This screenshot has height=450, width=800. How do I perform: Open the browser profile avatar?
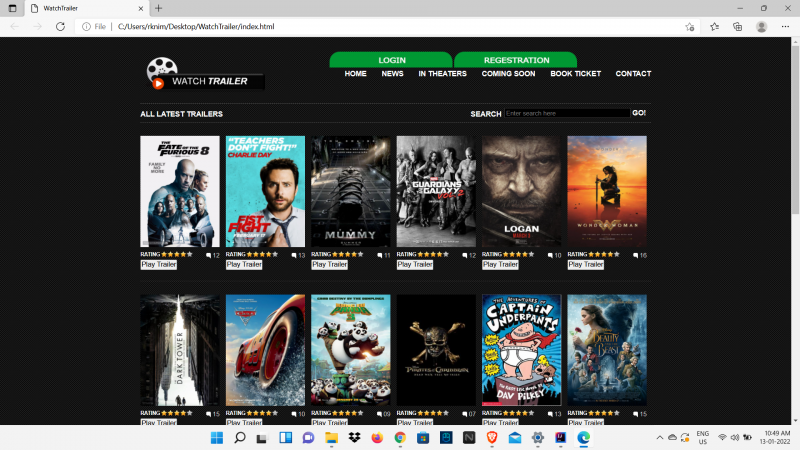point(761,27)
